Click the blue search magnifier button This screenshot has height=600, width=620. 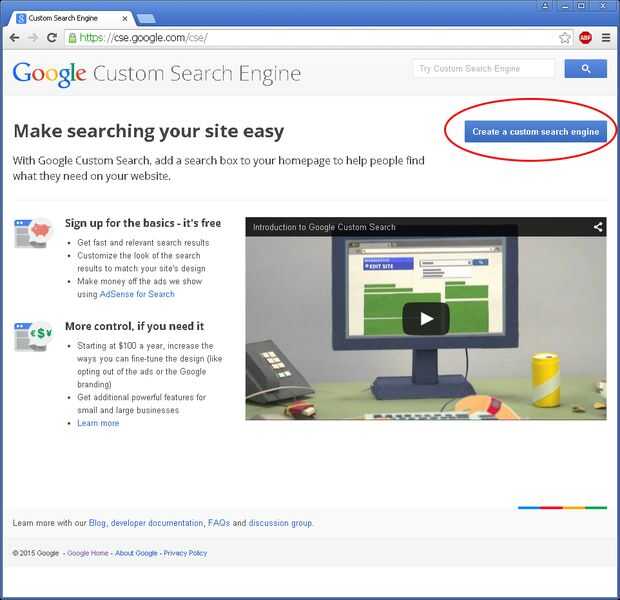pyautogui.click(x=586, y=69)
